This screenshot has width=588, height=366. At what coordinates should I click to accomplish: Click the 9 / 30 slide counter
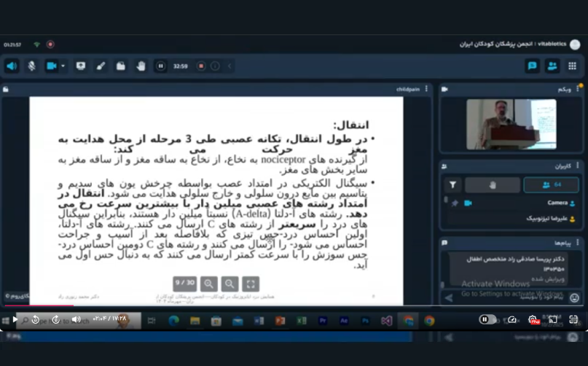tap(185, 284)
